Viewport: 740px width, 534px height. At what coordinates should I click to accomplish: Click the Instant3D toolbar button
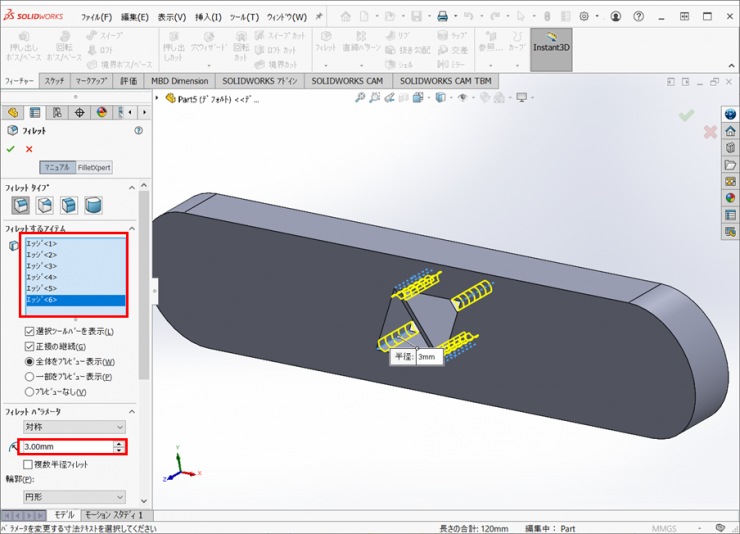pyautogui.click(x=551, y=47)
